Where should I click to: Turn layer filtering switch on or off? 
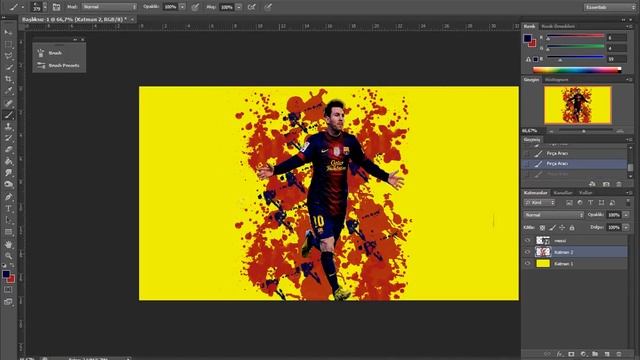coord(628,202)
